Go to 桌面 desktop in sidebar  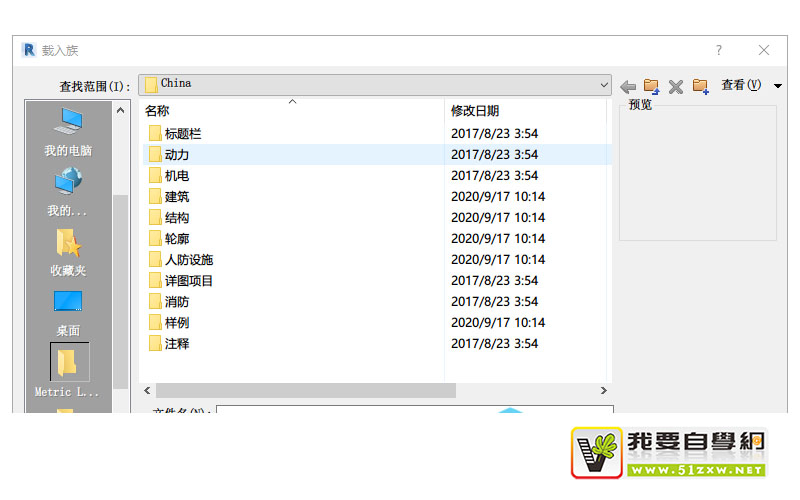(68, 312)
